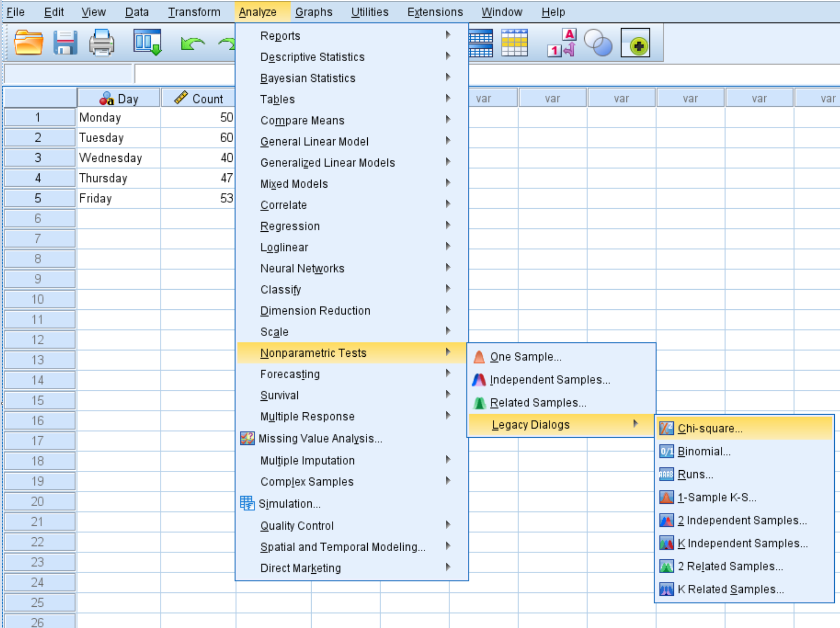The image size is (840, 628).
Task: Click the 2 Independent Samples icon
Action: click(666, 520)
